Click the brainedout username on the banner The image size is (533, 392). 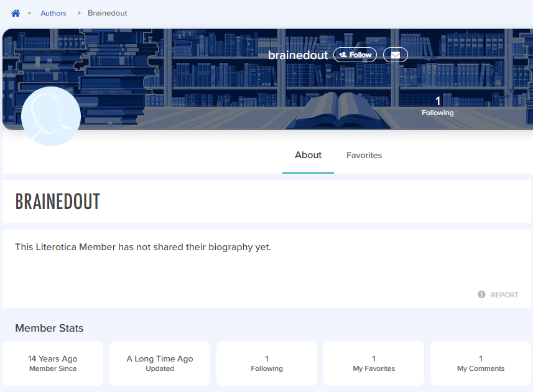[x=298, y=55]
